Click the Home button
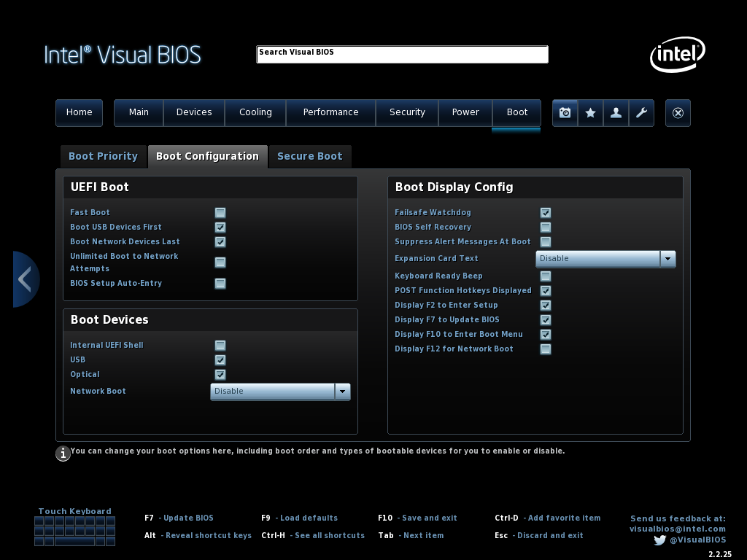 pos(79,112)
